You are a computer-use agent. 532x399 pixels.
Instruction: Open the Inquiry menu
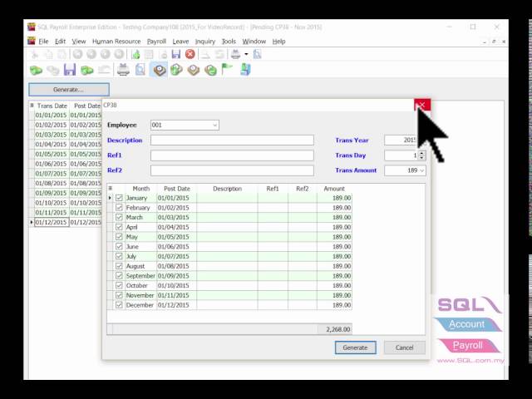click(x=205, y=42)
